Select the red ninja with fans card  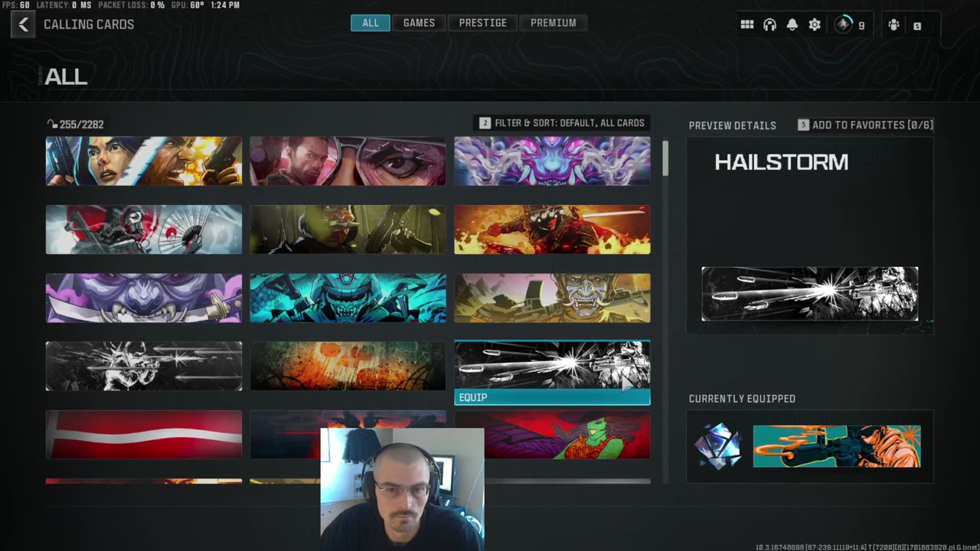pyautogui.click(x=144, y=230)
